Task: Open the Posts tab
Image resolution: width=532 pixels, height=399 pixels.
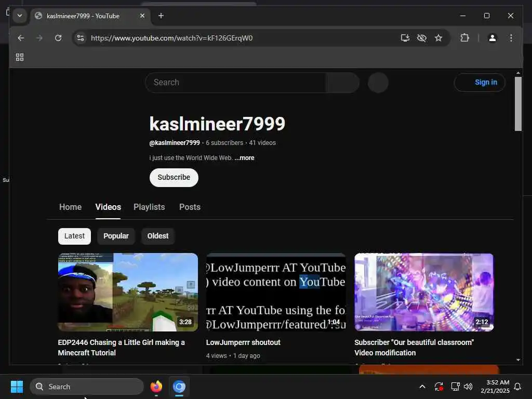Action: (x=190, y=207)
